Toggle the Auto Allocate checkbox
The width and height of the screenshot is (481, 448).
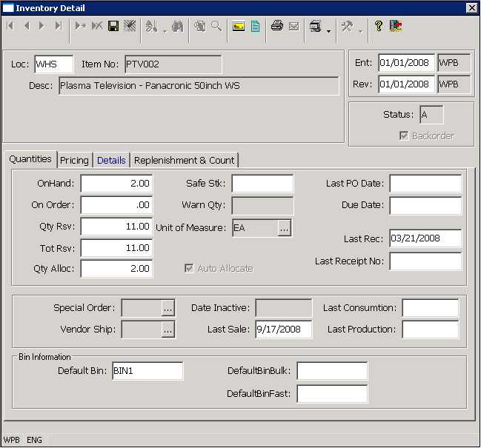click(189, 269)
